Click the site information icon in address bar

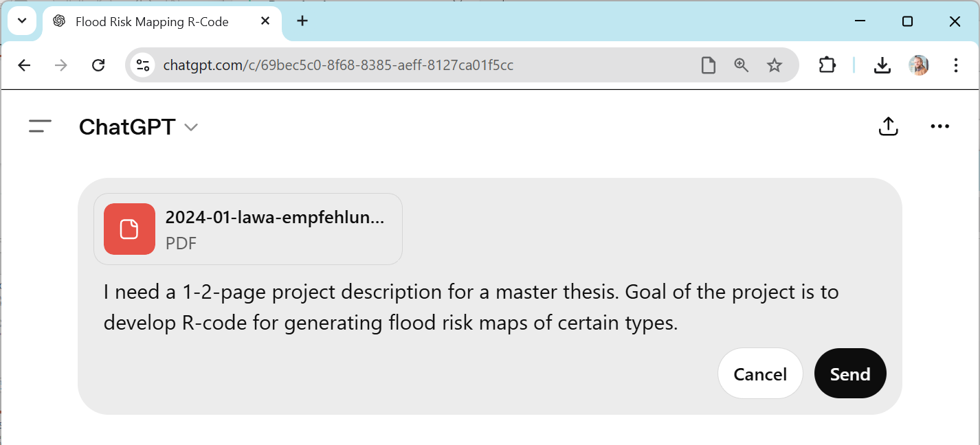tap(143, 65)
